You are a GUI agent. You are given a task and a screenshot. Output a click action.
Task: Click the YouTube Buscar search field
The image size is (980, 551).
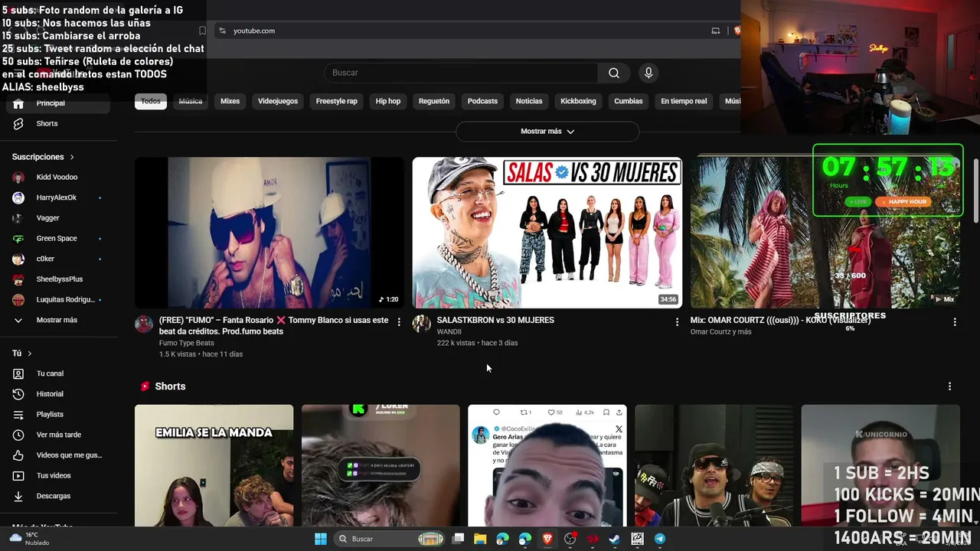coord(462,73)
